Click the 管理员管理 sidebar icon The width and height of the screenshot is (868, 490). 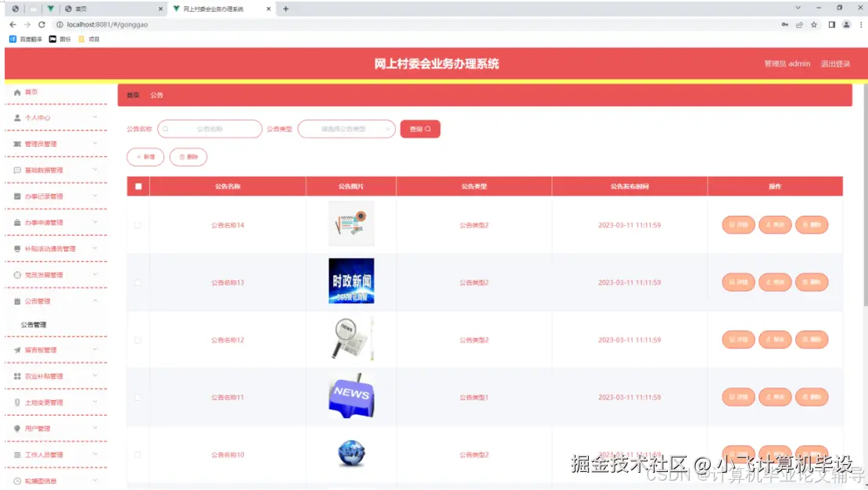click(16, 143)
